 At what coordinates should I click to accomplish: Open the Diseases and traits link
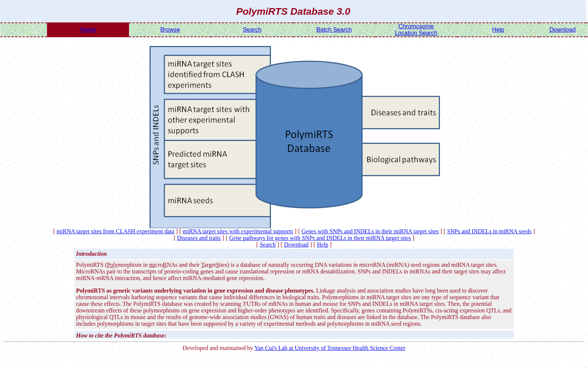[x=199, y=238]
